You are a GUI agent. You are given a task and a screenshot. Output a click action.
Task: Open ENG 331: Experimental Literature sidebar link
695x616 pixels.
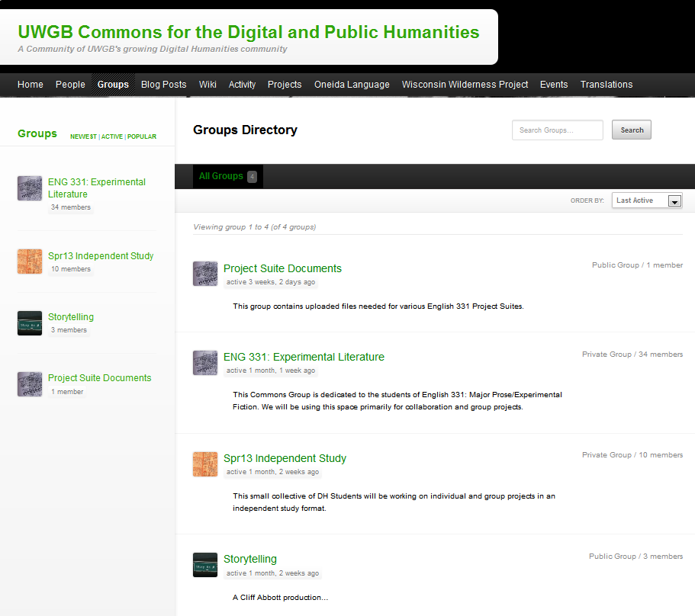click(x=97, y=188)
